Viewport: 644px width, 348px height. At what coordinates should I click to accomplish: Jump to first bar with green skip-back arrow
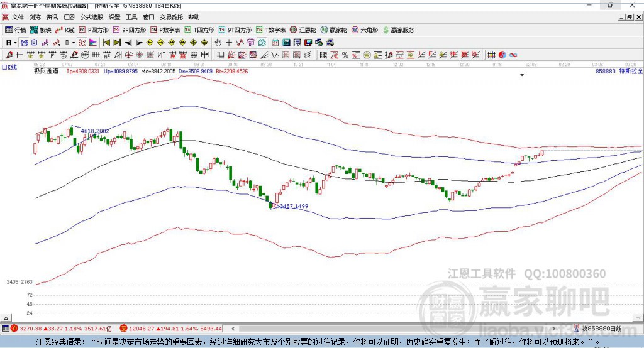click(x=106, y=42)
